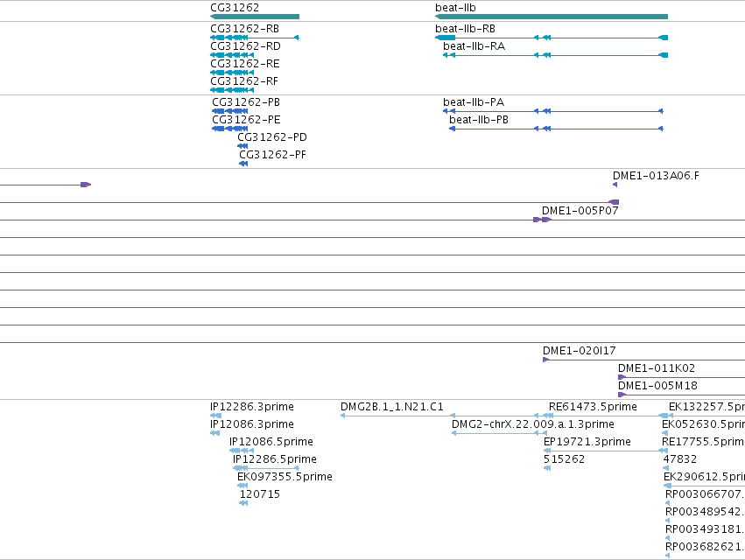The image size is (745, 560).
Task: Click the DME1-011K02 feature label
Action: 657,368
